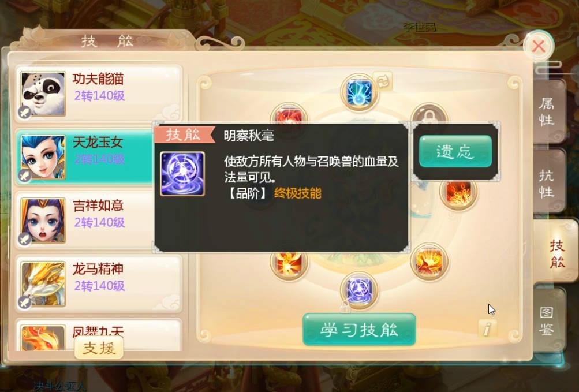The height and width of the screenshot is (392, 579).
Task: Click the 遗忘 forget skill button
Action: (x=455, y=151)
